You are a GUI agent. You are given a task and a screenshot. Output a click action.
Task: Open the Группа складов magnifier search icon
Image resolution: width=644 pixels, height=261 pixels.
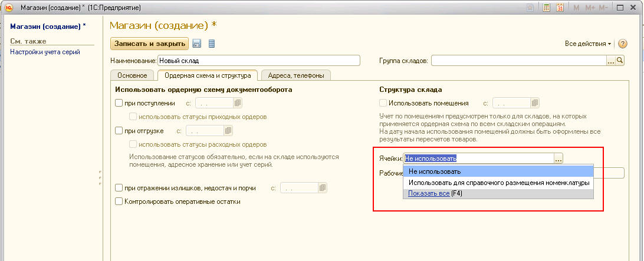pos(620,61)
